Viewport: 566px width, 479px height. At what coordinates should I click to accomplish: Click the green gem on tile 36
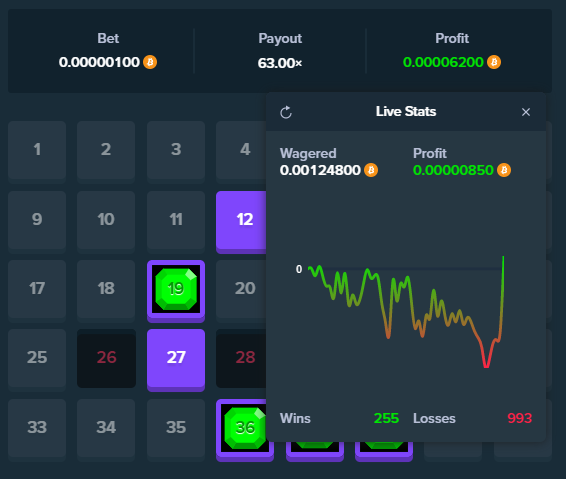[245, 428]
